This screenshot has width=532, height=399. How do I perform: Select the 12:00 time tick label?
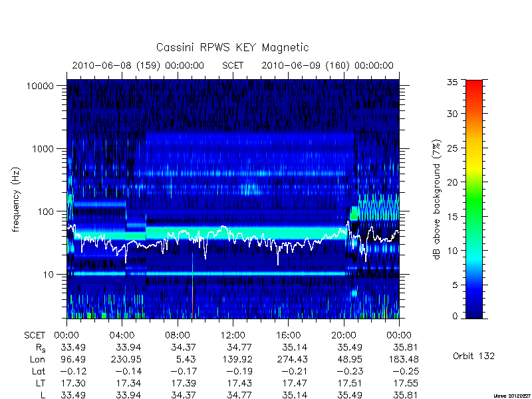click(x=233, y=336)
